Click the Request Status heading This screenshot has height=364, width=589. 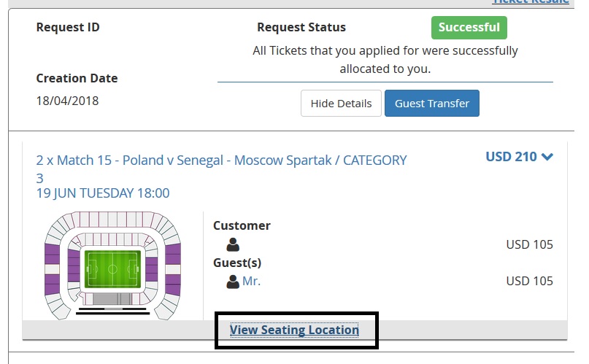click(x=301, y=28)
